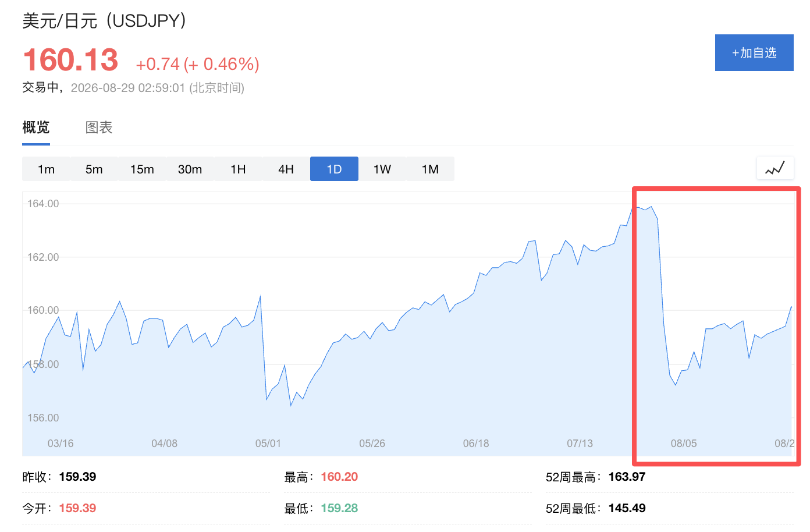Click the 最高 value 160.20
This screenshot has height=532, width=810.
(339, 477)
